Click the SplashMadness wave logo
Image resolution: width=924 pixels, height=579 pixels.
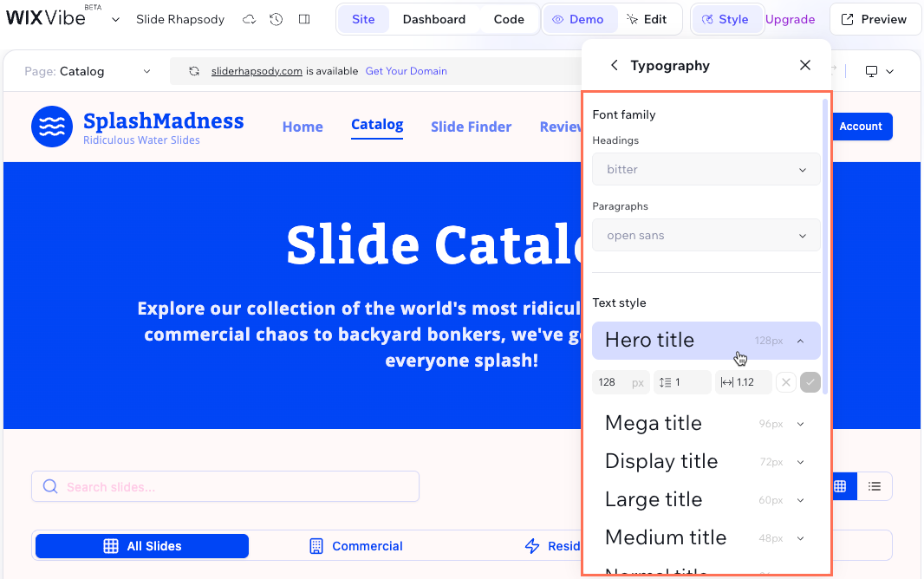[52, 126]
